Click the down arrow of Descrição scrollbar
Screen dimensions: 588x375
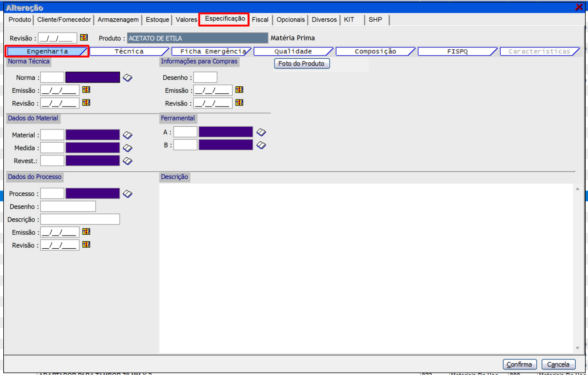pos(578,348)
